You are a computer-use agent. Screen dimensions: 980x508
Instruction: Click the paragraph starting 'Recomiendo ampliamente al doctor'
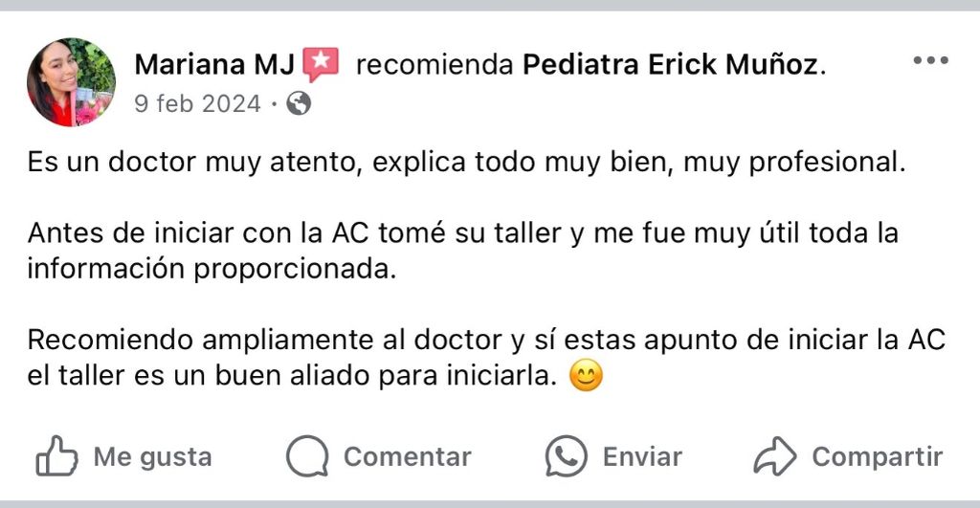pos(486,358)
